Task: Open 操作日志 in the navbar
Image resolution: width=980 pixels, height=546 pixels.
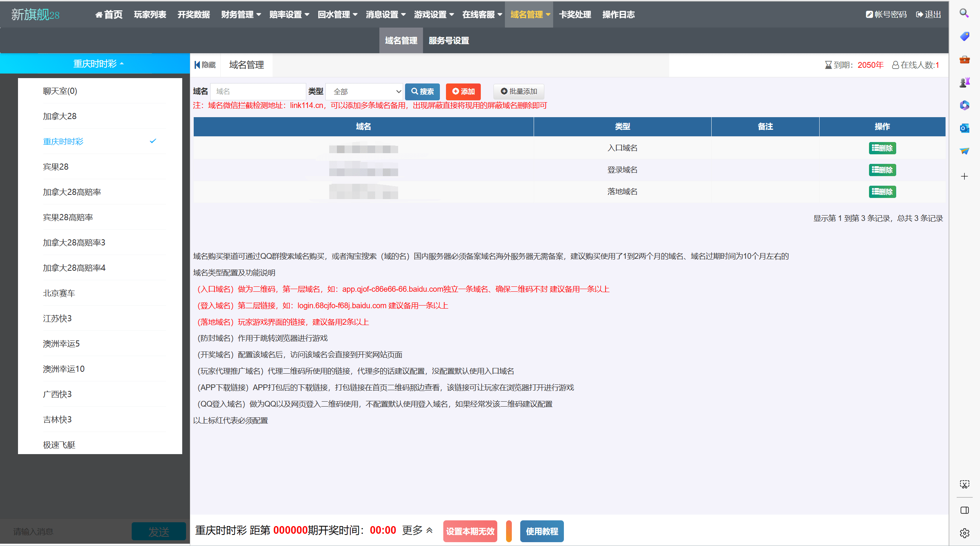Action: click(619, 15)
